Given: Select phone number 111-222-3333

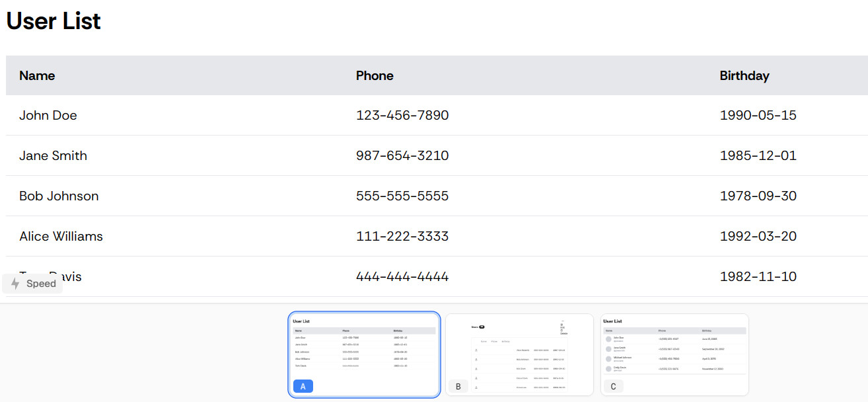Looking at the screenshot, I should pyautogui.click(x=402, y=236).
